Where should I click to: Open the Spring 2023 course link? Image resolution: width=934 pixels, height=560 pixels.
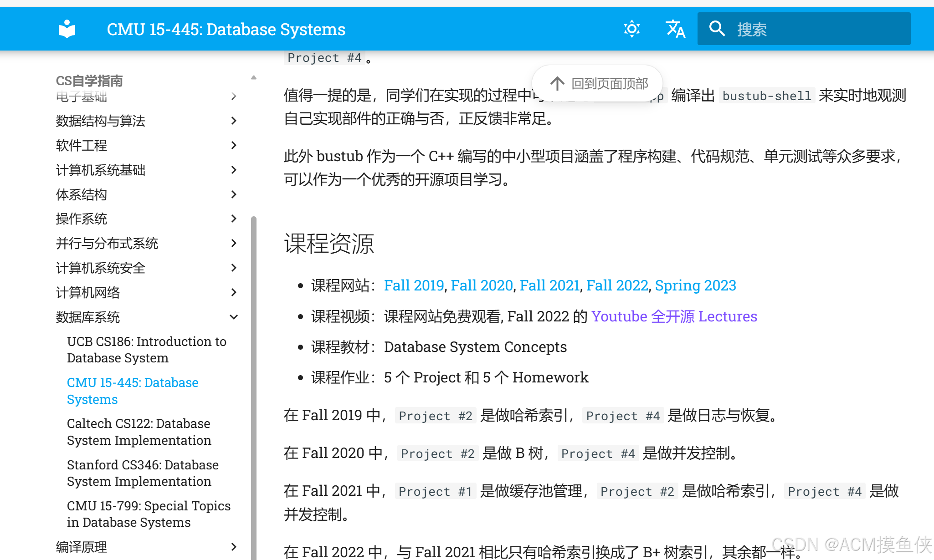pos(695,285)
